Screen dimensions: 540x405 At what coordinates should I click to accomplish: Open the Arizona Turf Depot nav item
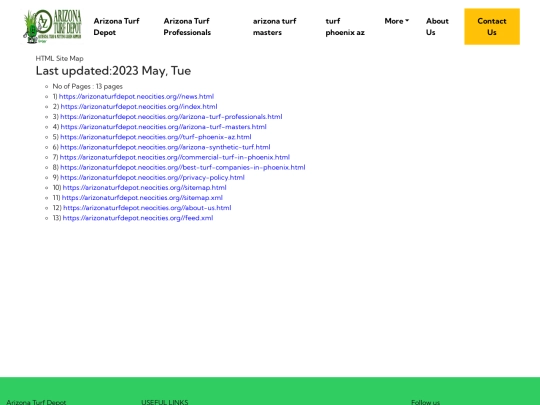[116, 27]
